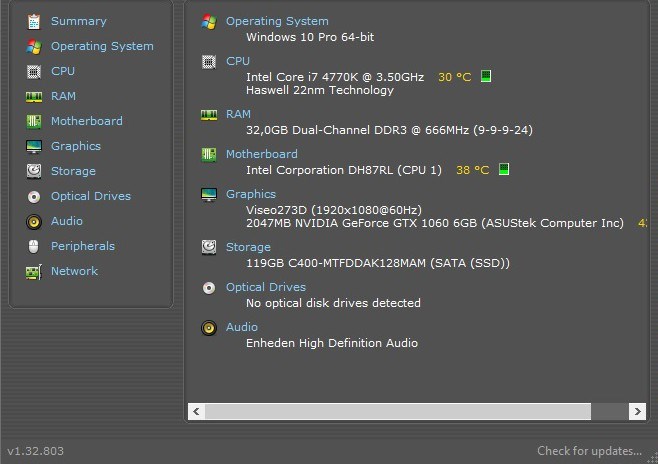Viewport: 658px width, 464px height.
Task: Click the Network card icon in sidebar
Action: 33,271
